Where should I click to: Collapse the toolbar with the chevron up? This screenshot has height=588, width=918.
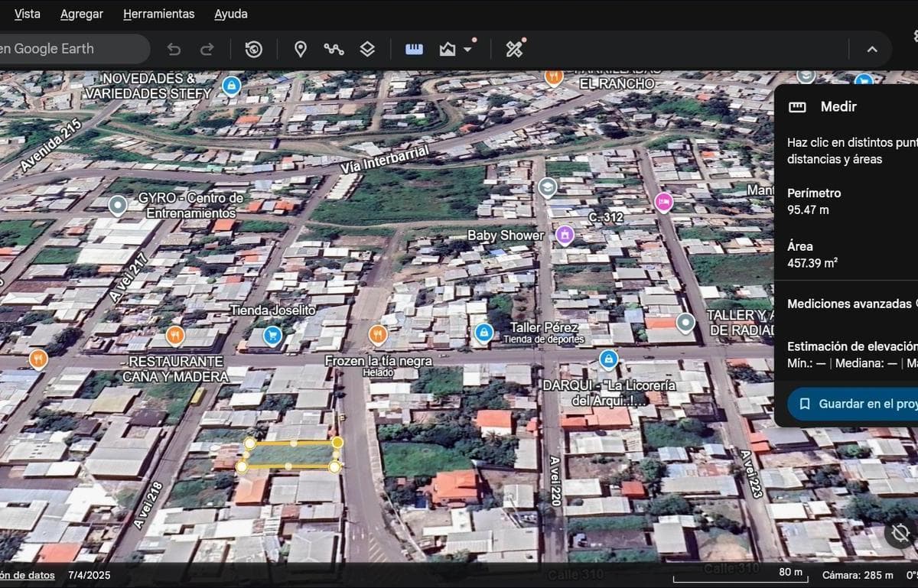coord(872,49)
